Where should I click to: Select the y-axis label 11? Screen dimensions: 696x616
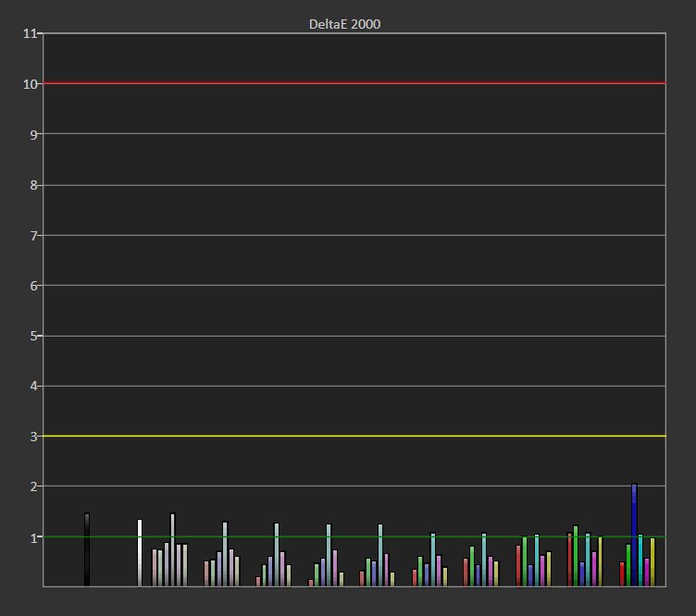pyautogui.click(x=31, y=33)
